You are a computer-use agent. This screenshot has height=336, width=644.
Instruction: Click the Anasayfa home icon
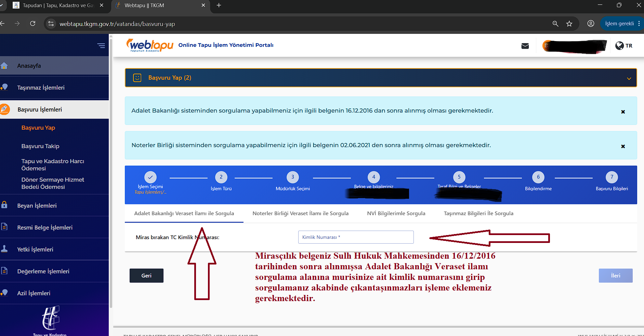pos(4,66)
